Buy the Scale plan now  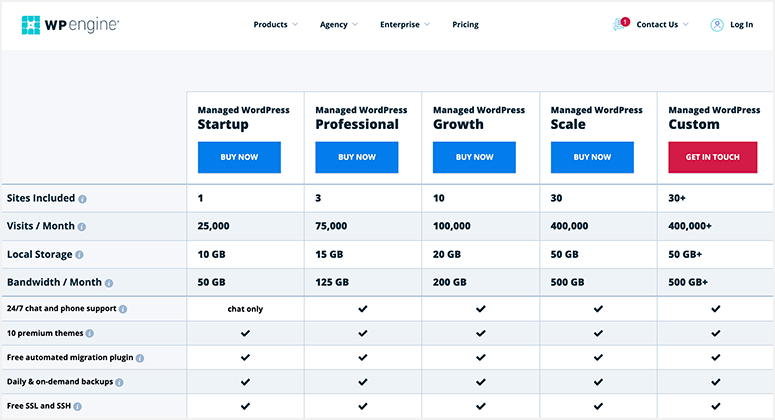592,157
